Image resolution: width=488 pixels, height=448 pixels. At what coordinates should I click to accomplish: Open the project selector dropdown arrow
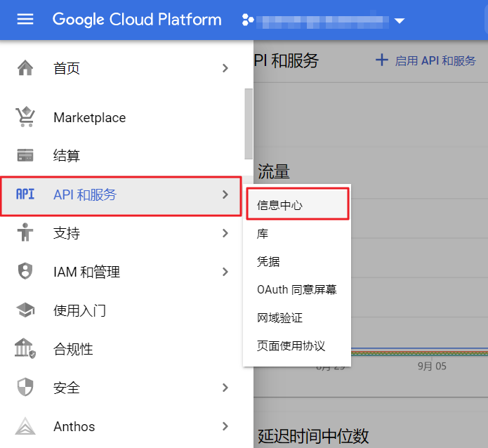pyautogui.click(x=400, y=21)
